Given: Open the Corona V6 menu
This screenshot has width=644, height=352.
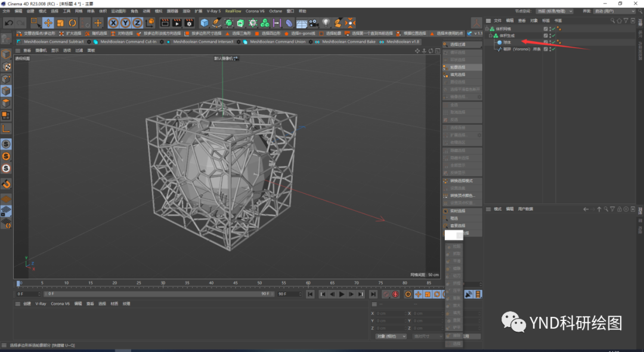Looking at the screenshot, I should [255, 11].
